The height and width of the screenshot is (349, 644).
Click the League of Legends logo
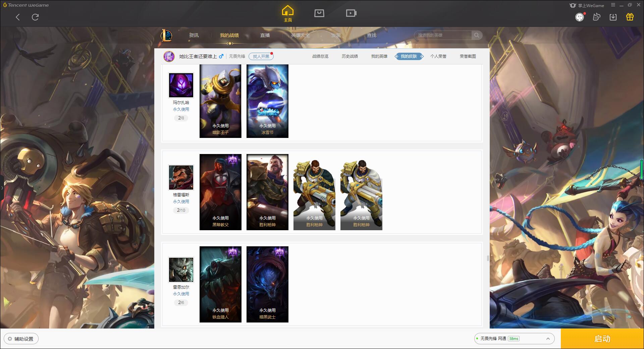tap(166, 35)
